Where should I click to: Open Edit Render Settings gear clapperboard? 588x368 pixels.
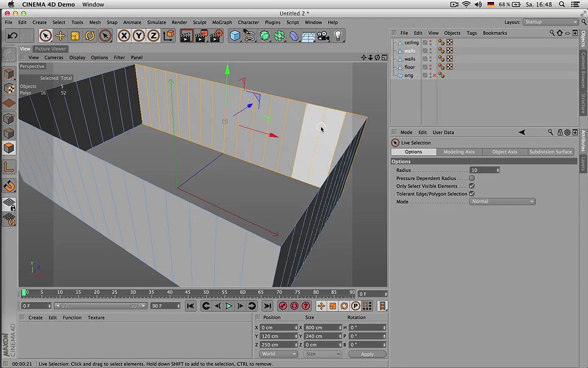(216, 36)
